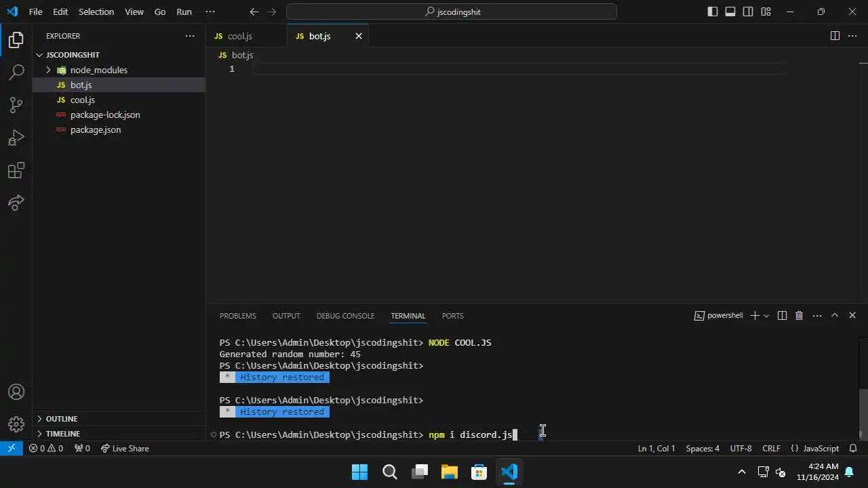
Task: Switch to the Problems panel tab
Action: click(238, 316)
